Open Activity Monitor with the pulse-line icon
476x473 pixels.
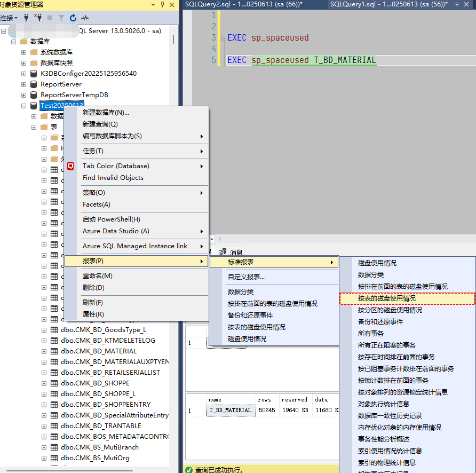pos(85,18)
